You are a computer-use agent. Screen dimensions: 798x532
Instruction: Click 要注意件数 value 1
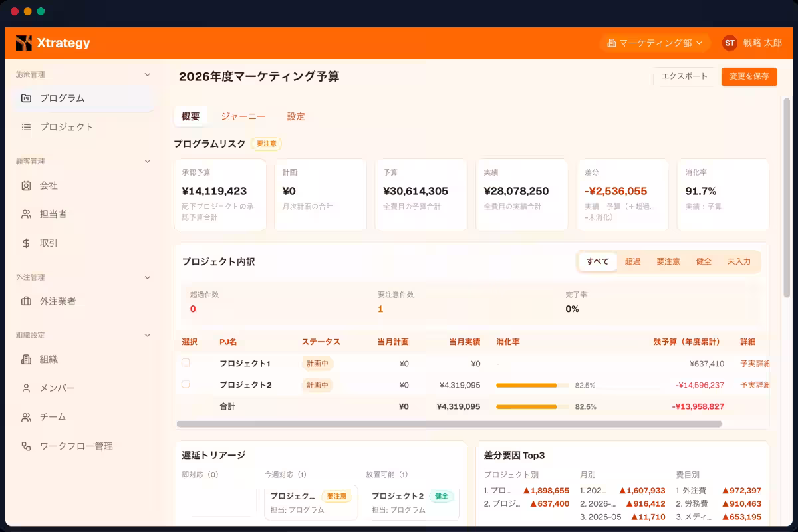tap(380, 309)
